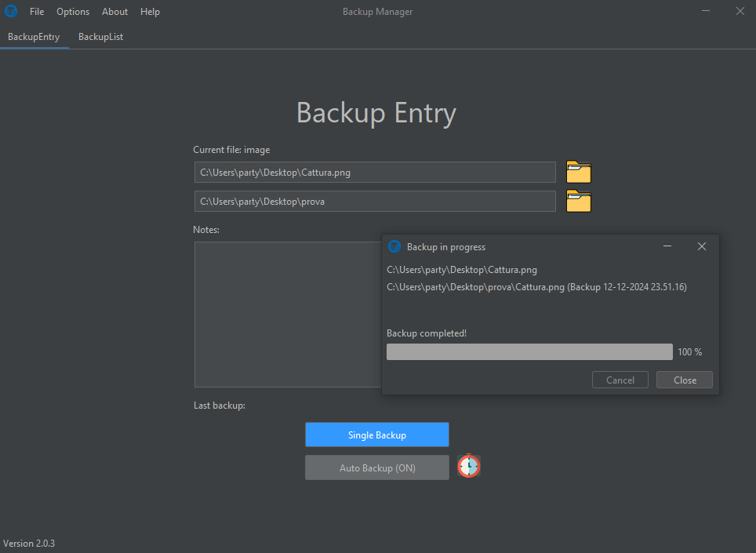Open the About menu
The width and height of the screenshot is (756, 553).
[x=114, y=12]
